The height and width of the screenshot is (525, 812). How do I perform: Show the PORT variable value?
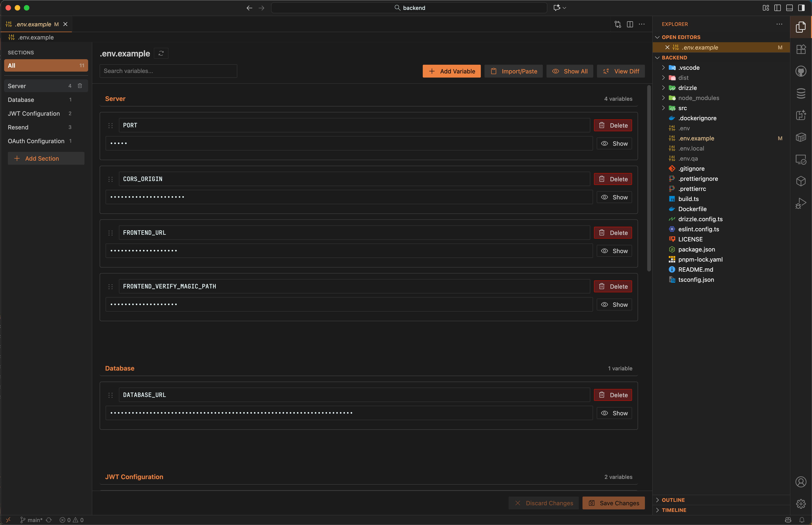coord(614,143)
